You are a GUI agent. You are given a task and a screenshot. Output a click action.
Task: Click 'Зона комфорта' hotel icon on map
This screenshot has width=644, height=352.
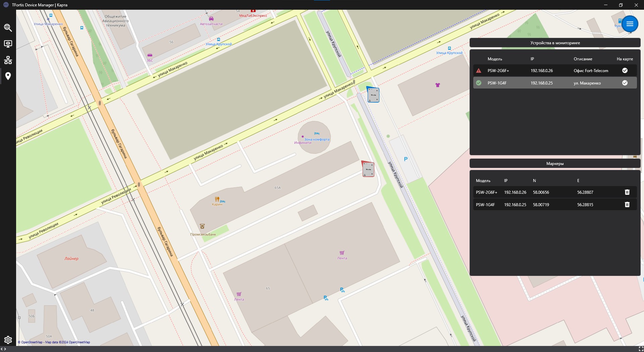pos(317,133)
